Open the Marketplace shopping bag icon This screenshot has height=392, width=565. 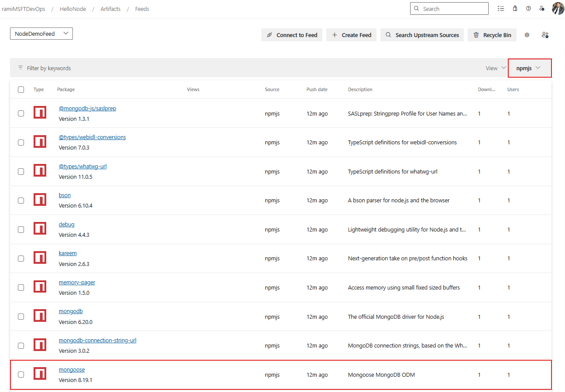[x=515, y=9]
